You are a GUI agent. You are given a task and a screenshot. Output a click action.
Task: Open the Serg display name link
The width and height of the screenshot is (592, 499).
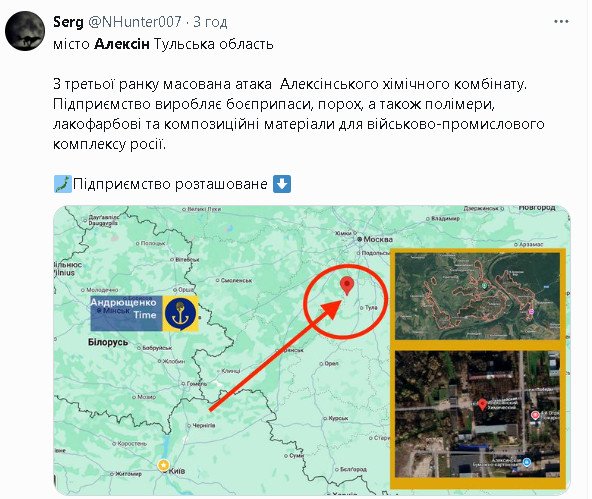(68, 22)
